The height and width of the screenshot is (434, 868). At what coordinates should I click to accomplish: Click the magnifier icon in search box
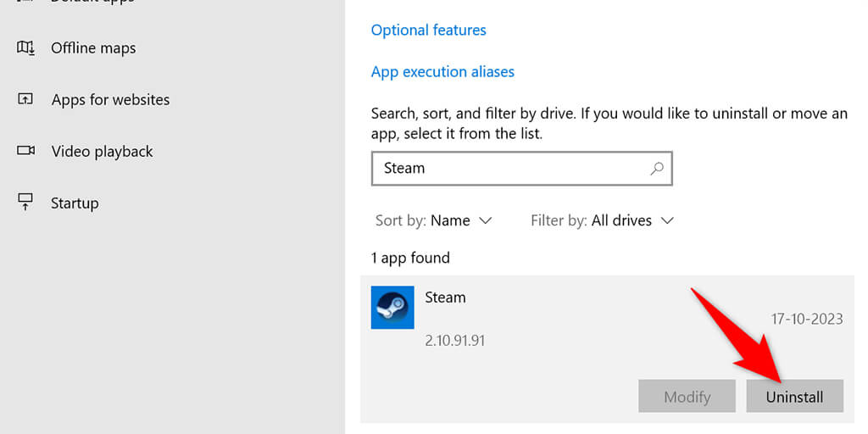tap(656, 168)
